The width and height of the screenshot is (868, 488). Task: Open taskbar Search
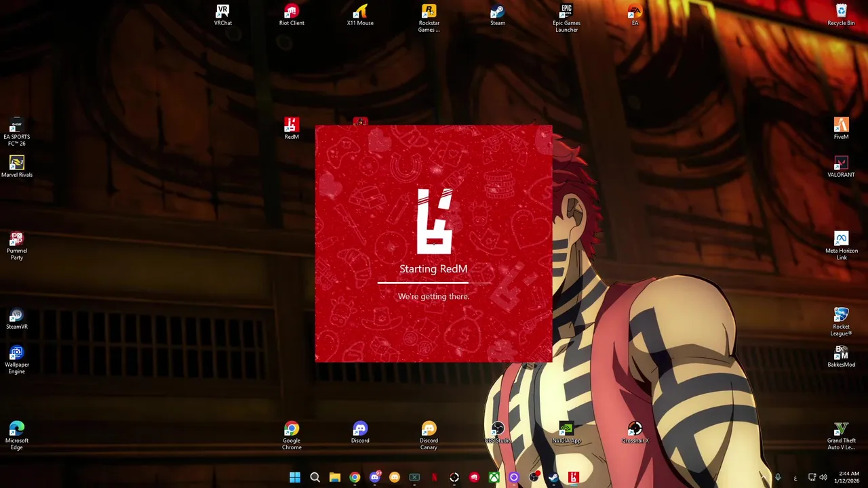(315, 477)
